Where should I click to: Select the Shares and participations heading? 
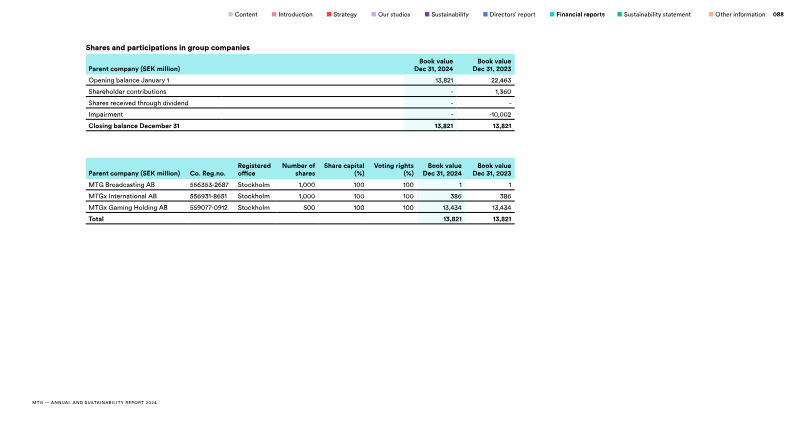coord(167,48)
